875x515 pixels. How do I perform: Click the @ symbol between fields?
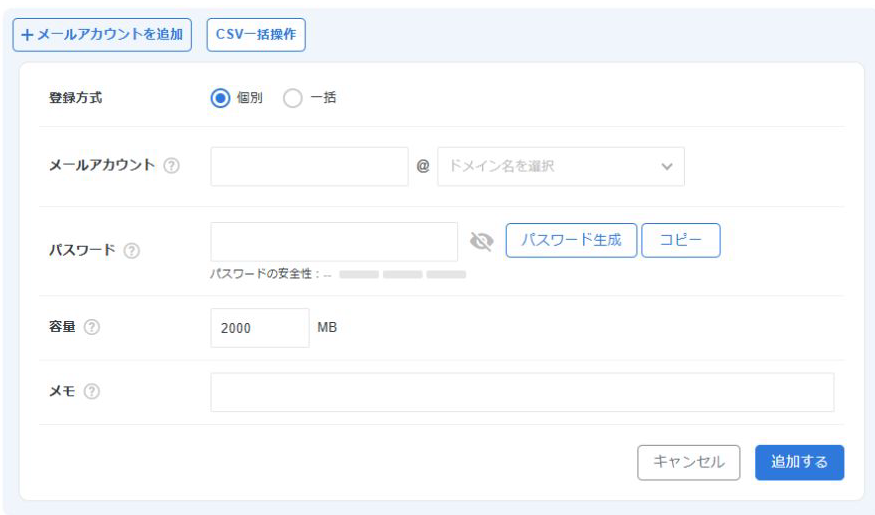[423, 166]
